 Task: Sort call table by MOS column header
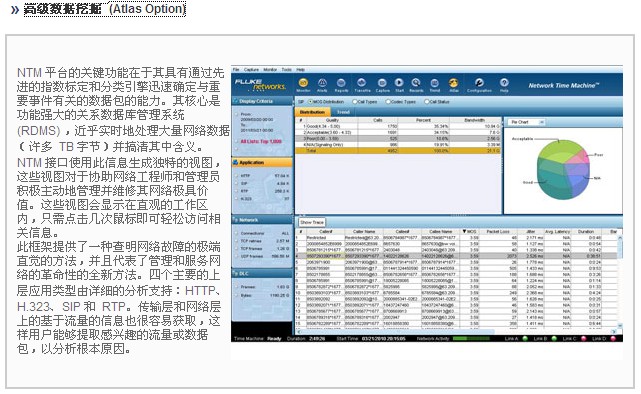click(x=469, y=232)
